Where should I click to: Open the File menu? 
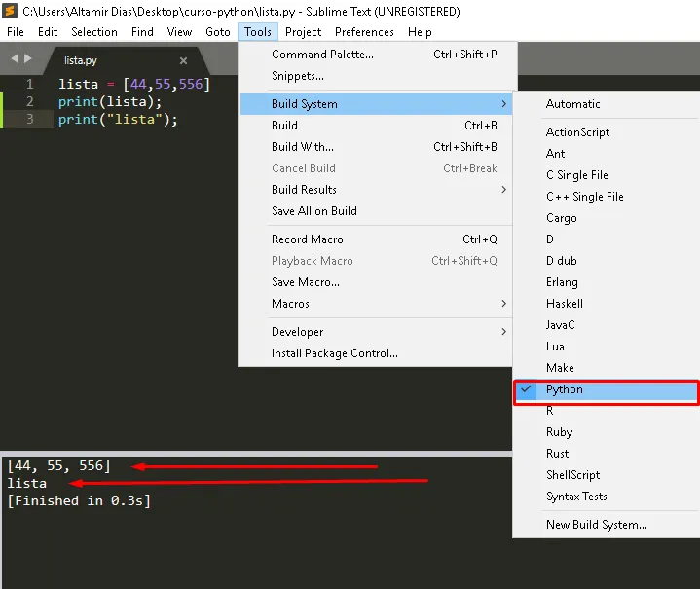coord(16,32)
